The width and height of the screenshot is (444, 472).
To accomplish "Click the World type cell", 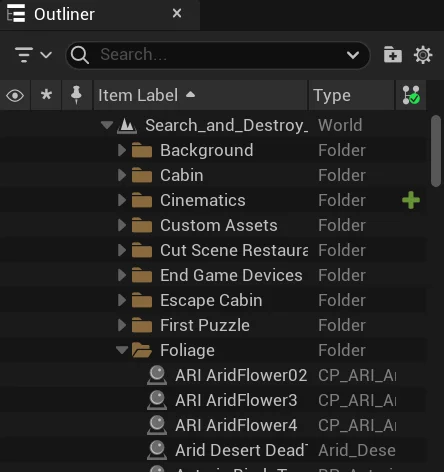I will coord(340,125).
